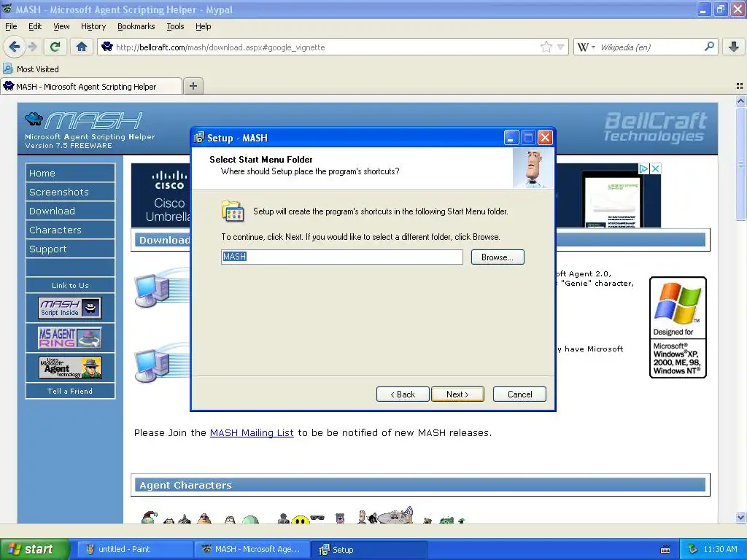Click the Most Visited bookmarks icon

tap(7, 69)
